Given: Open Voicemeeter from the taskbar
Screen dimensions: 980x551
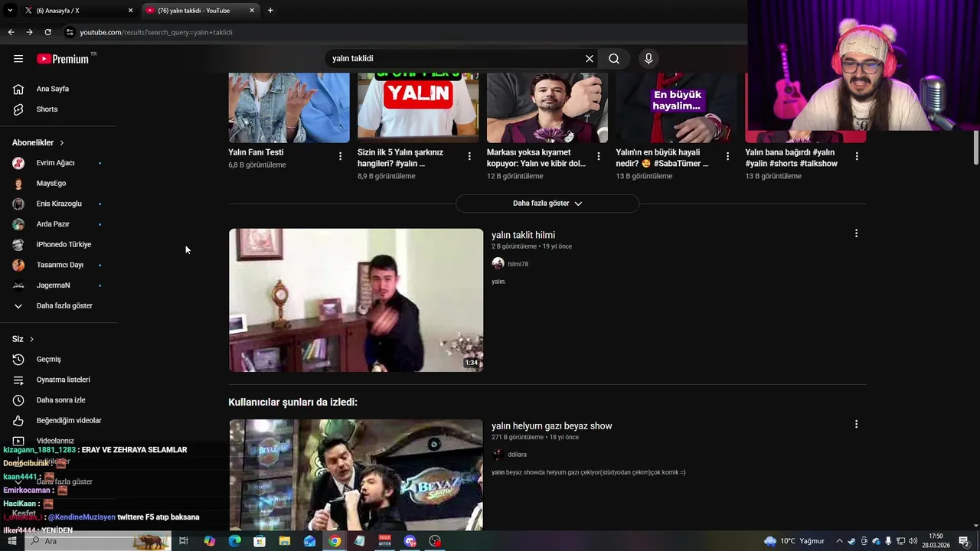Looking at the screenshot, I should pyautogui.click(x=385, y=541).
